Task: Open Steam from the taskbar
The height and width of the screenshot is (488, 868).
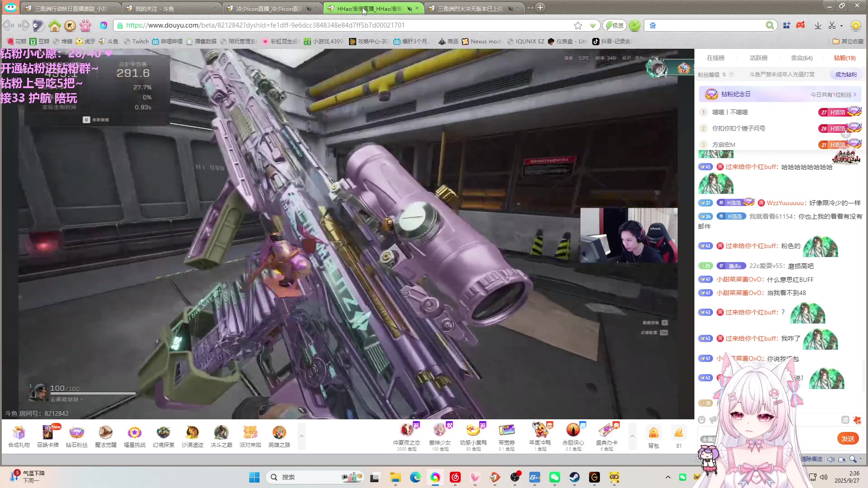Action: tap(575, 477)
